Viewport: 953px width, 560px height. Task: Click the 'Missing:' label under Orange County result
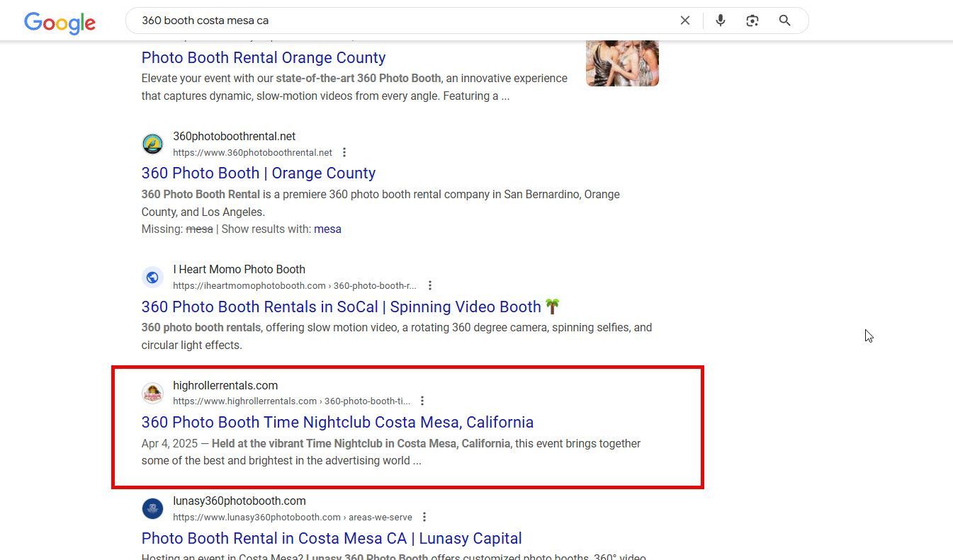coord(162,229)
